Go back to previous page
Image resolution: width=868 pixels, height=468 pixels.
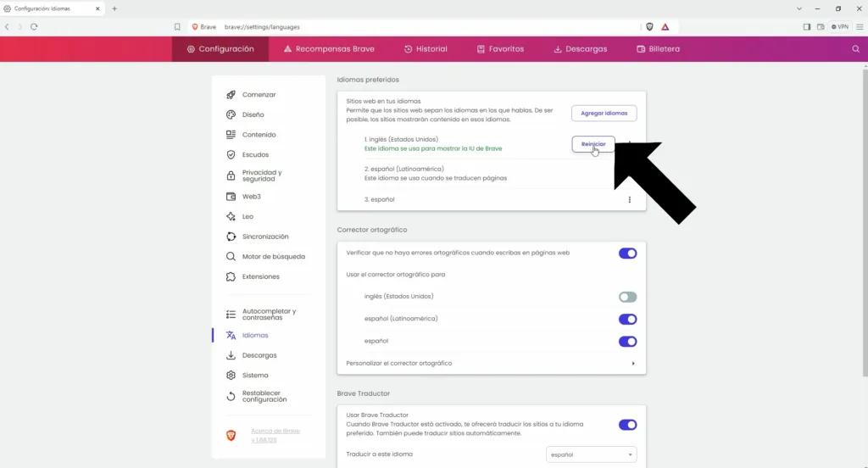7,26
